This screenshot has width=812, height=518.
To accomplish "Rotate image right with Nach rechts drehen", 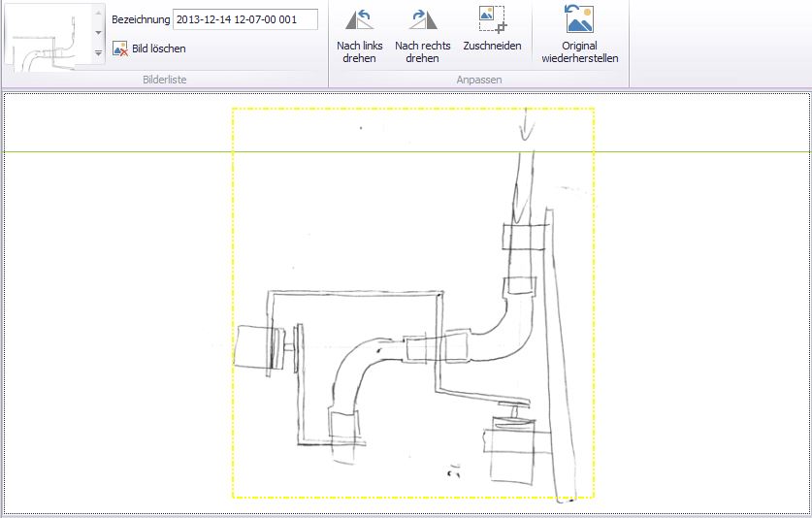I will (x=422, y=33).
